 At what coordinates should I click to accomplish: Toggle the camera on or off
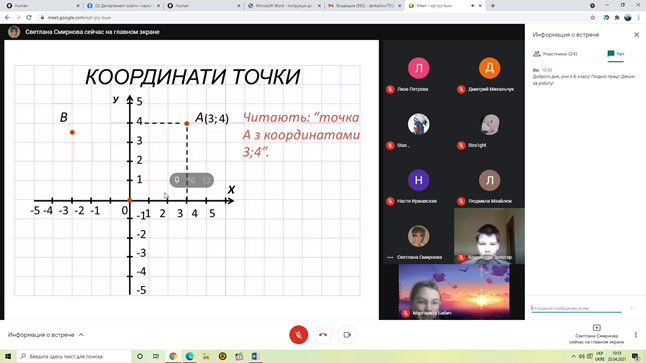coord(347,335)
